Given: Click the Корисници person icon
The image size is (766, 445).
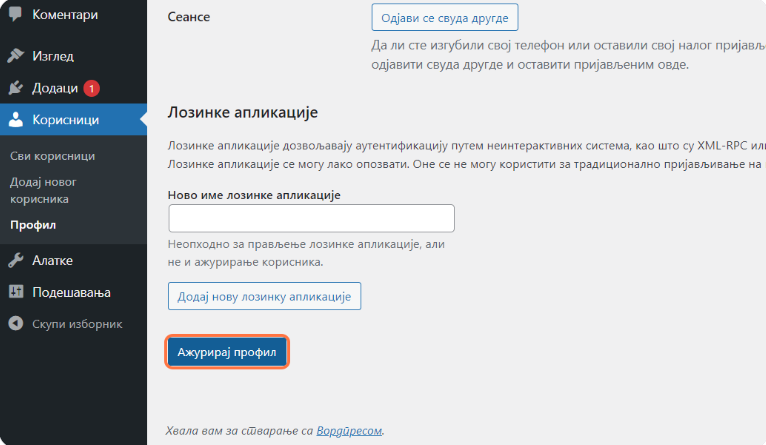Looking at the screenshot, I should pyautogui.click(x=16, y=120).
